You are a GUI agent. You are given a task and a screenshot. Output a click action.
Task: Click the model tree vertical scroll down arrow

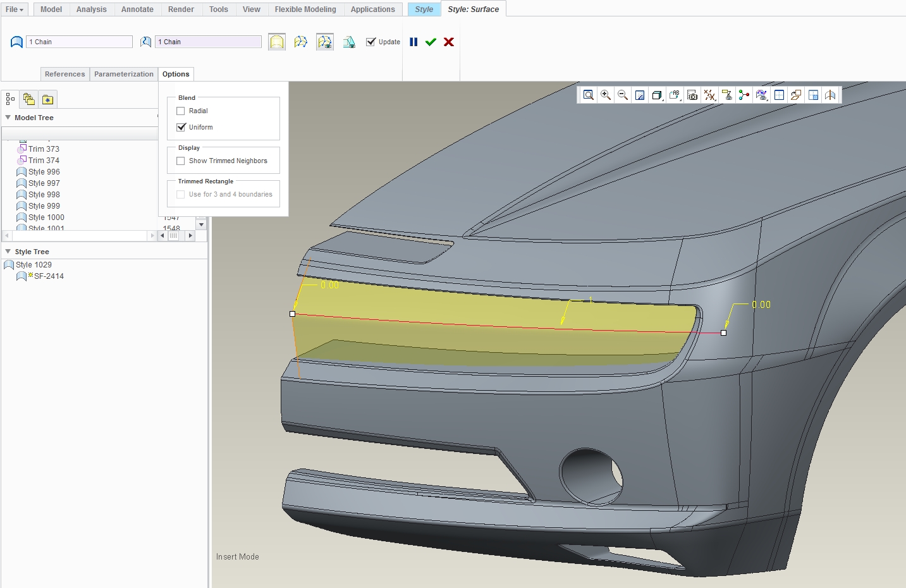pos(201,224)
